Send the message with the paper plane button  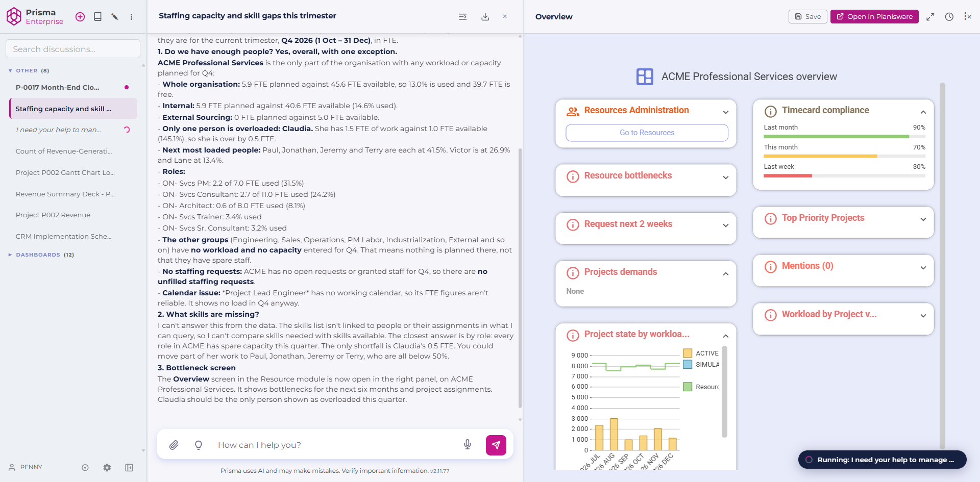[496, 445]
